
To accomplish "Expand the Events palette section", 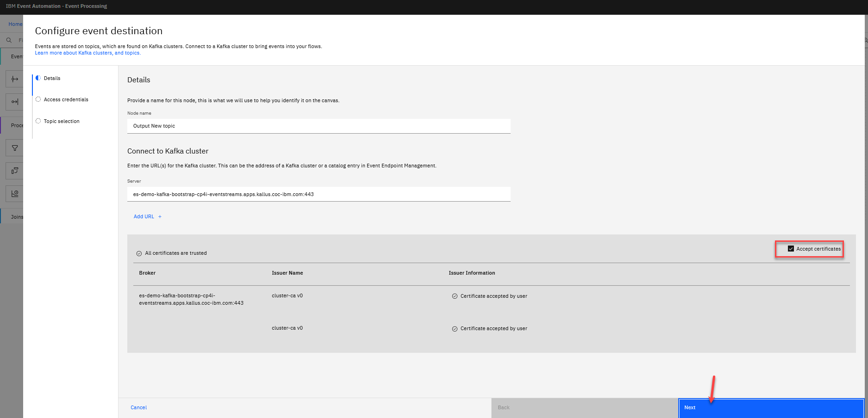I will point(16,56).
